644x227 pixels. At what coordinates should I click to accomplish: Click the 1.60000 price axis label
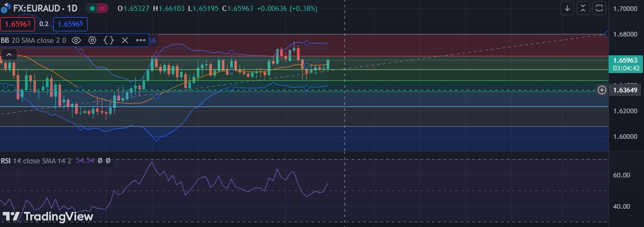coord(626,137)
